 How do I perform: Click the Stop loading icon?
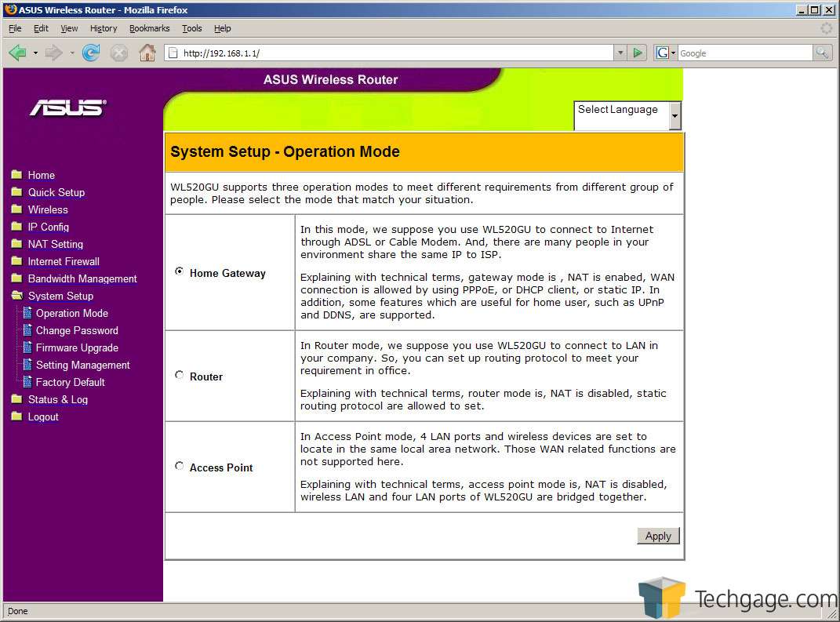point(119,53)
